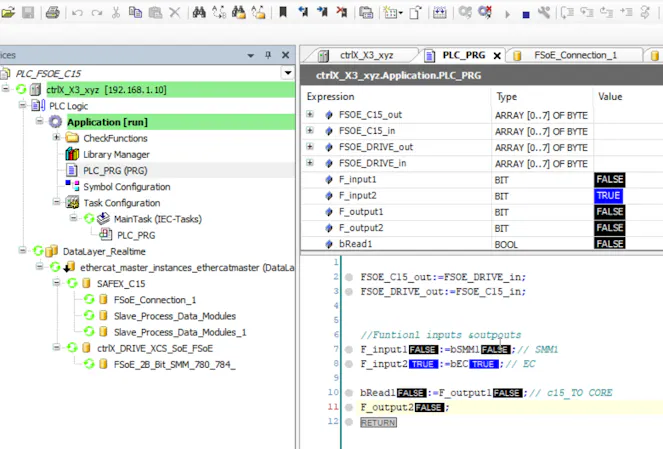Viewport: 663px width, 449px height.
Task: Close the PLC_PRG editor tab
Action: coord(497,56)
